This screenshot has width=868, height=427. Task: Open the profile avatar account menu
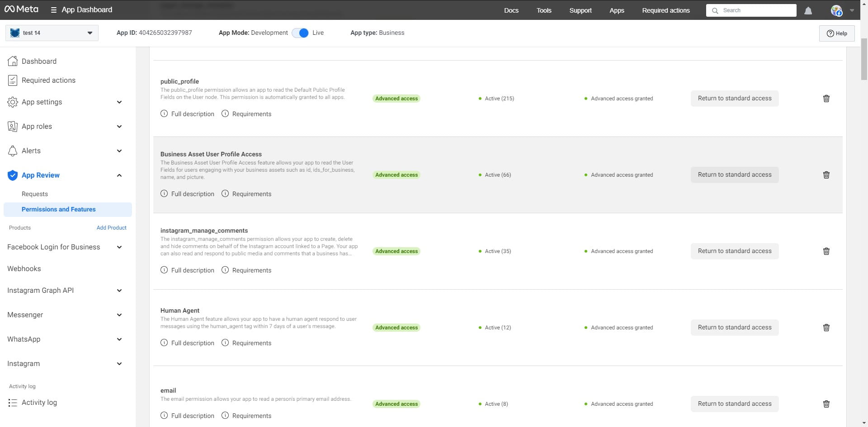(x=837, y=10)
